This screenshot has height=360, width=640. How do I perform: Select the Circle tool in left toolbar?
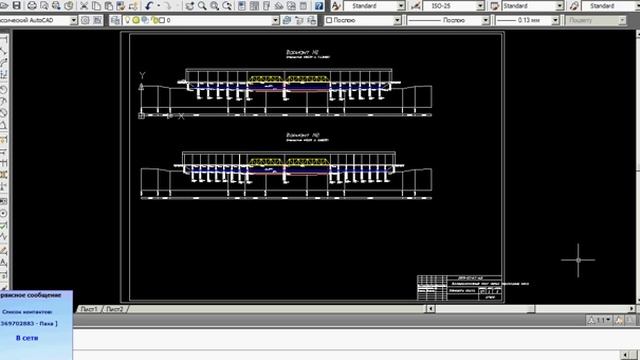4,213
